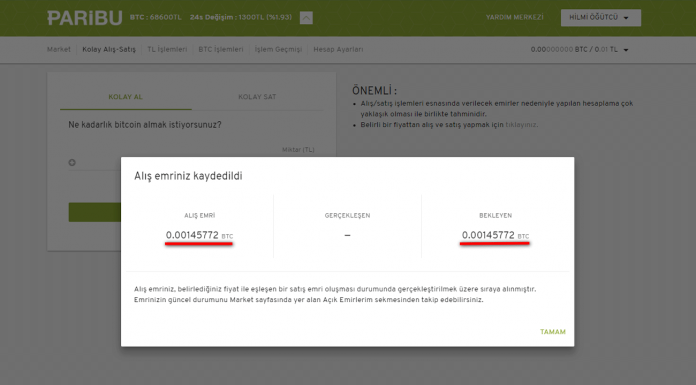Click the plus icon beside amount field
The width and height of the screenshot is (696, 385).
point(72,163)
